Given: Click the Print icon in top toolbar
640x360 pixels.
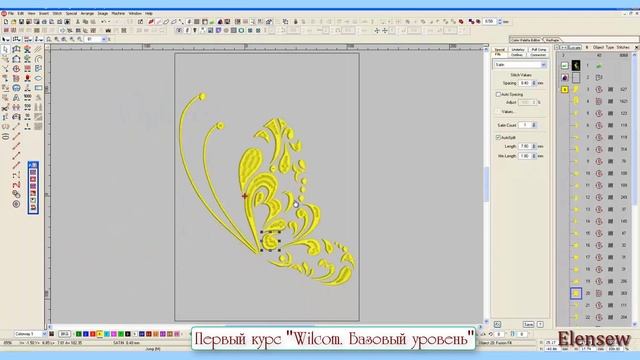Looking at the screenshot, I should (44, 22).
